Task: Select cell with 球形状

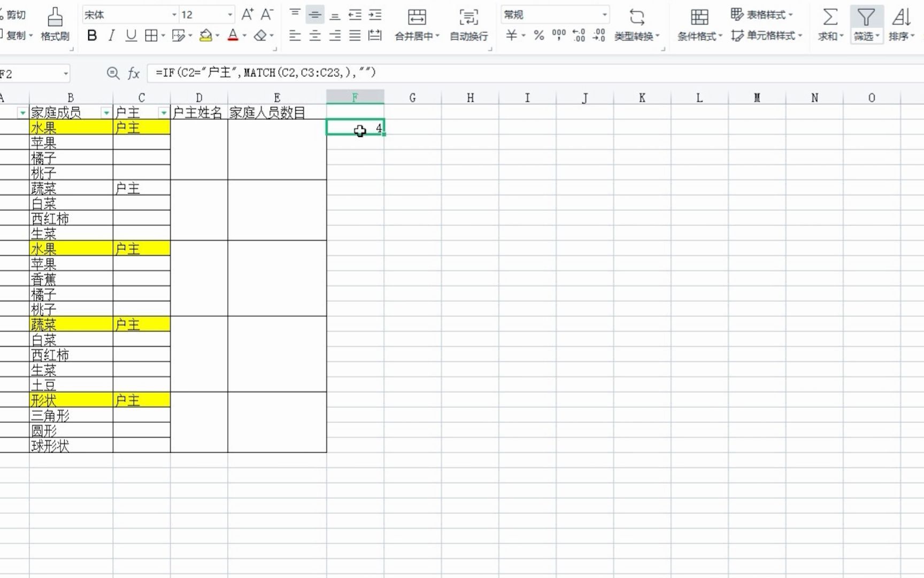Action: (71, 445)
